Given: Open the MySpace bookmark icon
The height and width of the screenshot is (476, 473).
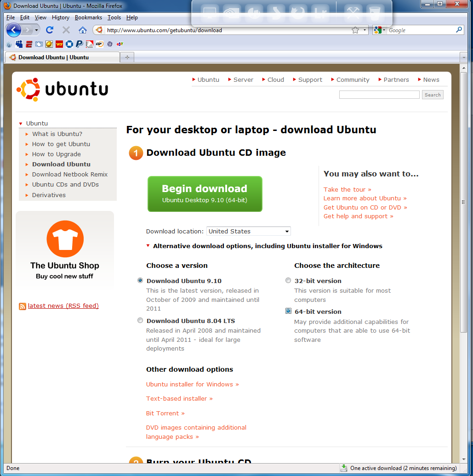Looking at the screenshot, I should coord(19,44).
